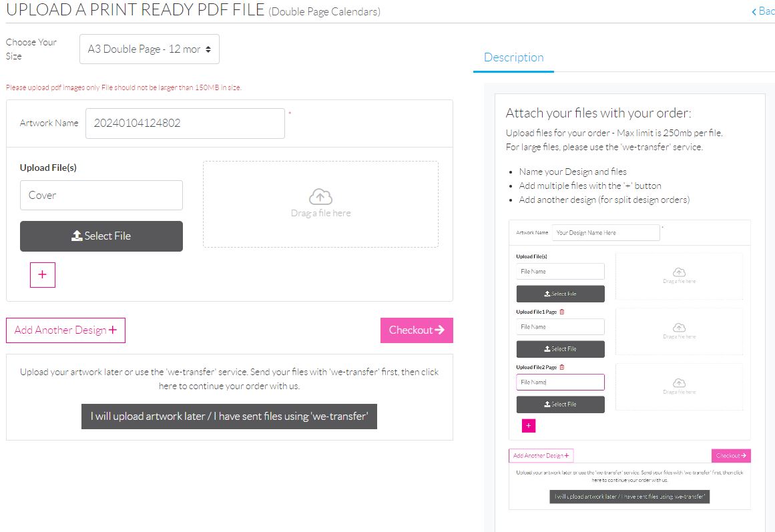775x532 pixels.
Task: Open the Choose Your Size dropdown
Action: pos(149,49)
